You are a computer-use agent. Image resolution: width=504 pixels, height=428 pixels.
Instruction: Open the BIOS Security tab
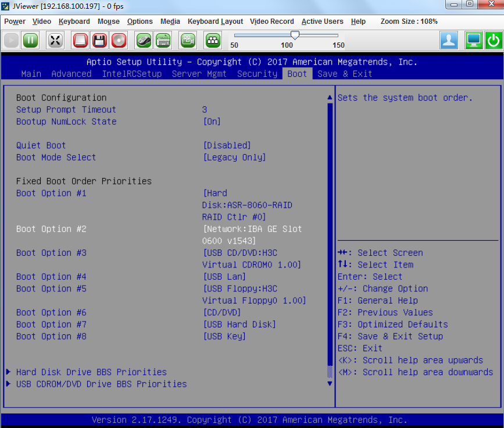(257, 74)
